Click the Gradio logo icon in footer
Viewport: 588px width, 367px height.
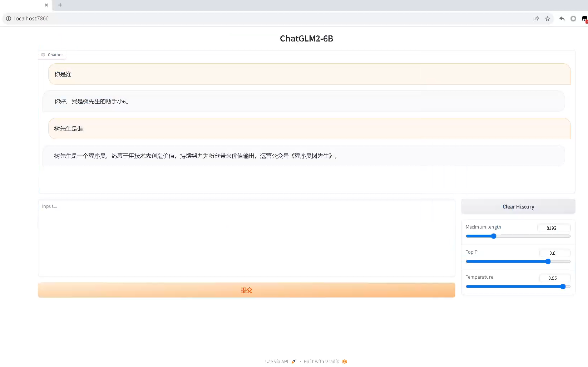(345, 361)
